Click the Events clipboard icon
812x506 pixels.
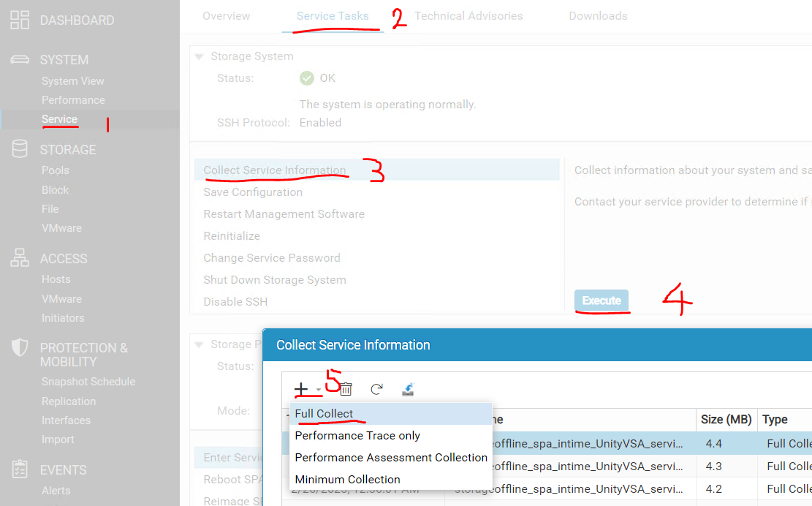point(19,469)
